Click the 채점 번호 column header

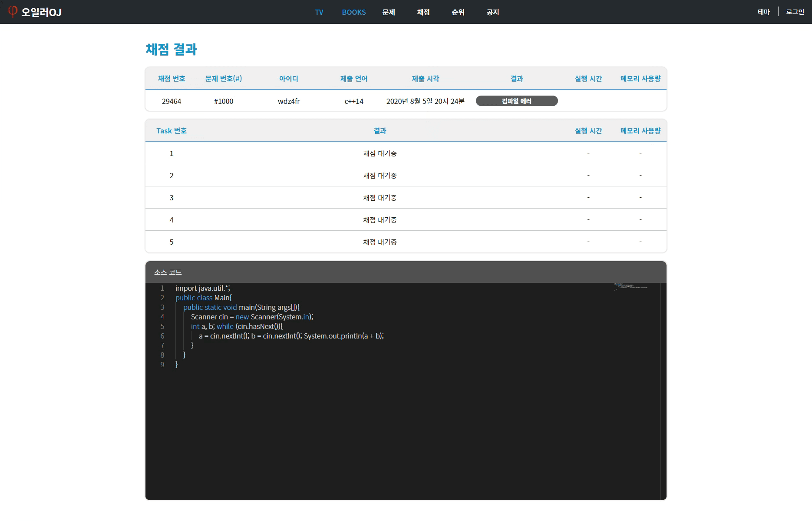[x=172, y=79]
